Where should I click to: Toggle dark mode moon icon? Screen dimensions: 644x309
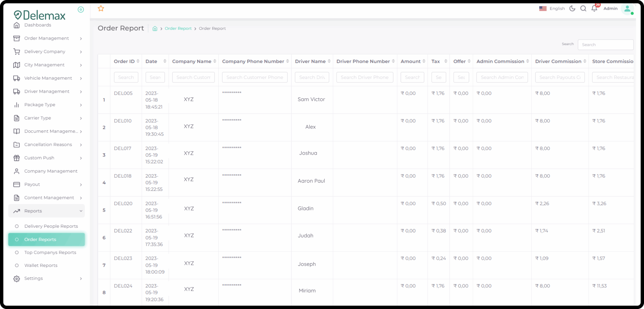(572, 9)
